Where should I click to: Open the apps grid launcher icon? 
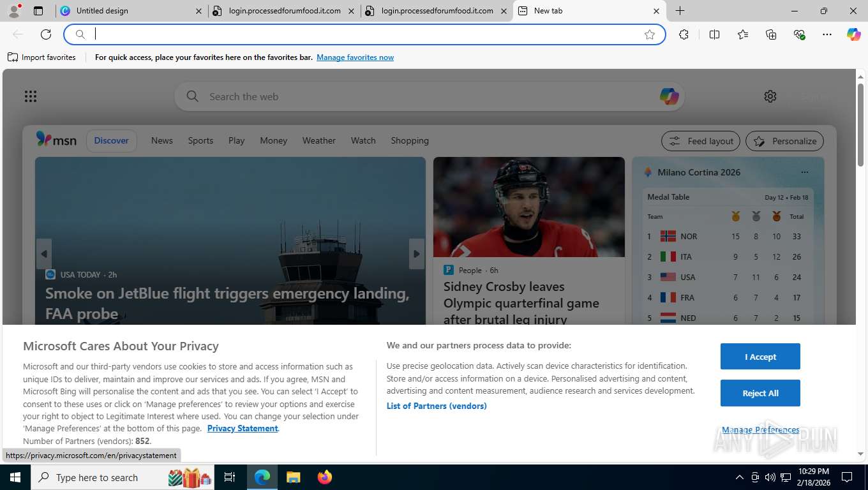pos(31,96)
